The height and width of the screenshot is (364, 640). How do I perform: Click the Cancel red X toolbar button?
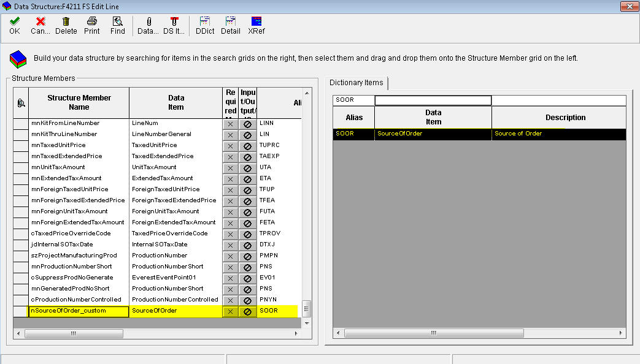40,26
